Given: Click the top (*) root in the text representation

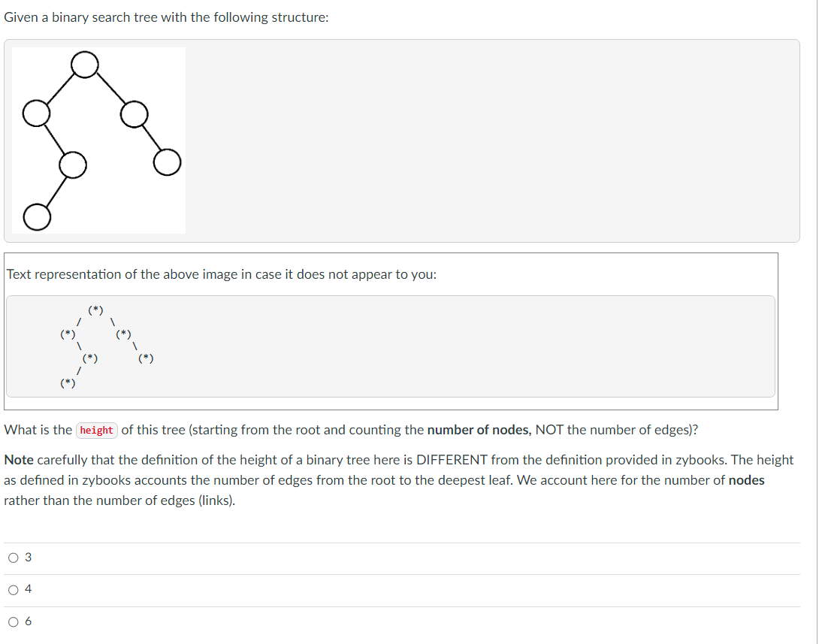Looking at the screenshot, I should coord(95,310).
